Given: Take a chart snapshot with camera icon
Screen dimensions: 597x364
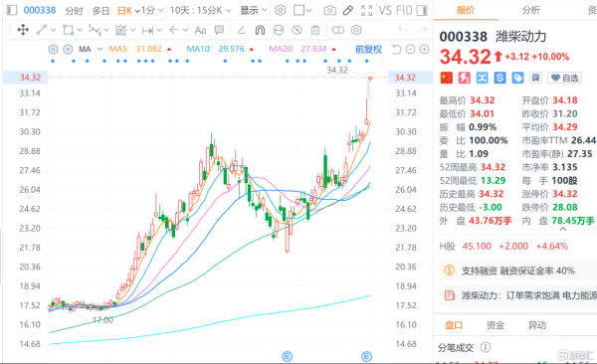Looking at the screenshot, I should (329, 11).
